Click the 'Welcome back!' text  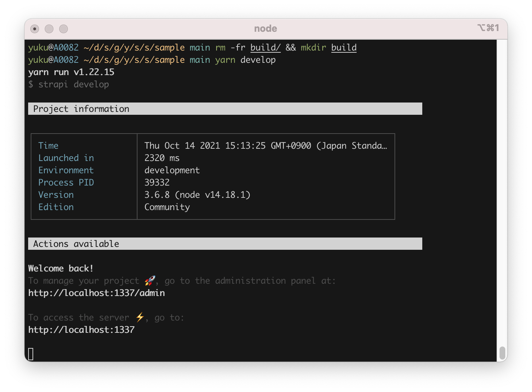pos(61,269)
